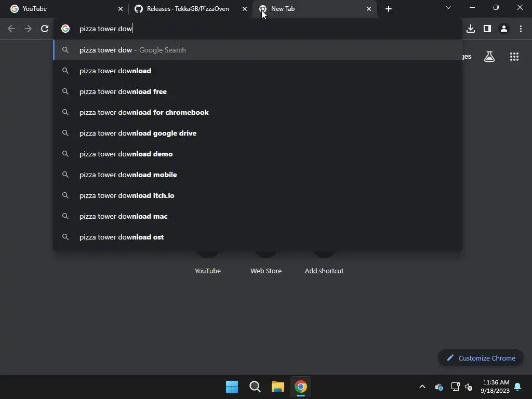Viewport: 532px width, 399px height.
Task: Switch to the YouTube tab
Action: (64, 9)
